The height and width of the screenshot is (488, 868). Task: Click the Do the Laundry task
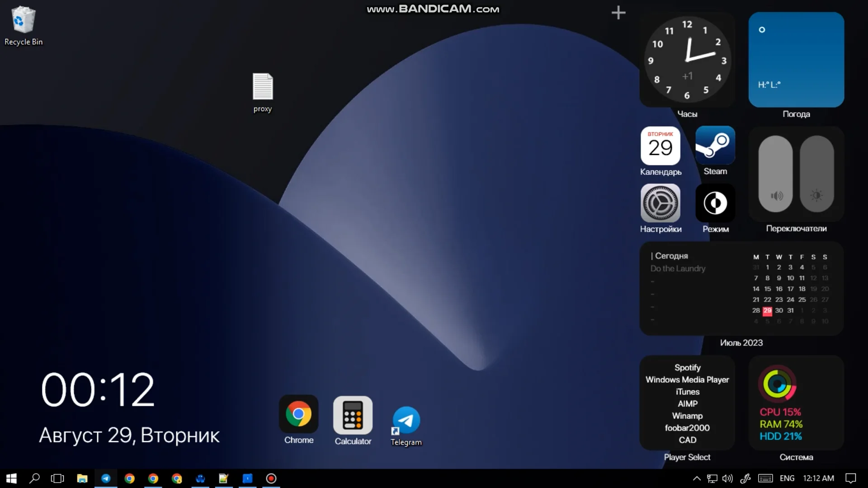point(678,268)
